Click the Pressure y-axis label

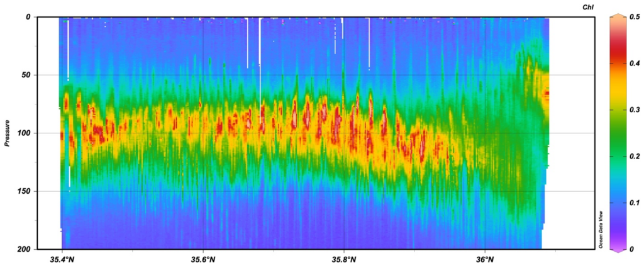coord(7,133)
